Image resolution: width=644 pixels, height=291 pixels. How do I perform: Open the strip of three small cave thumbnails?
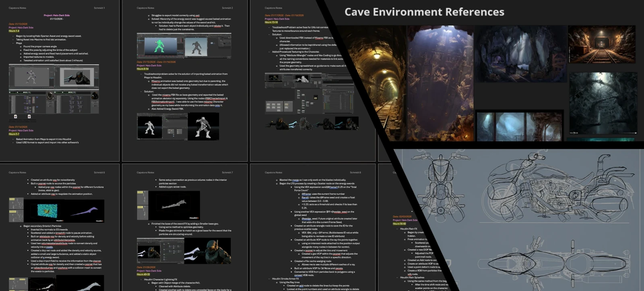click(x=519, y=126)
